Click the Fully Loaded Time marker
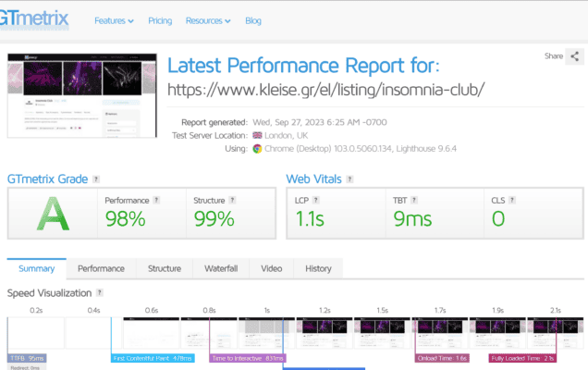This screenshot has height=370, width=588. coord(522,358)
